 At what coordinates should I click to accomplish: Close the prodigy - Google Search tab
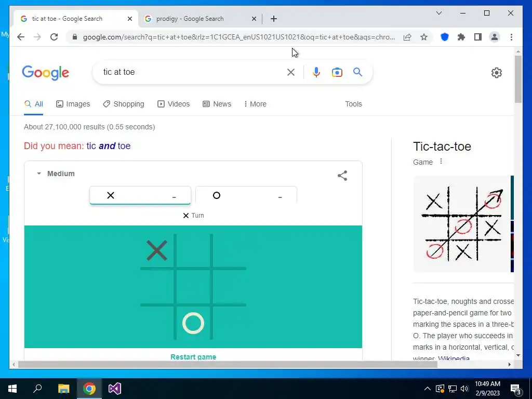pyautogui.click(x=254, y=19)
